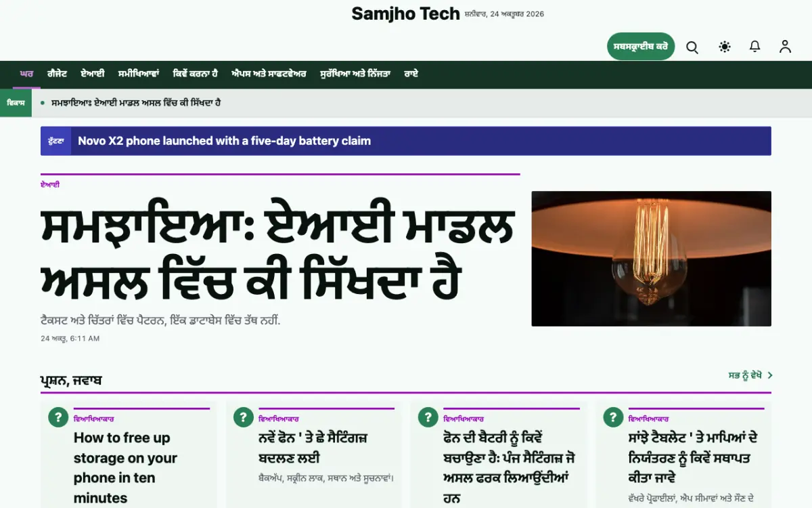Click the question mark icon beside How to free up storage
The width and height of the screenshot is (812, 508).
click(x=58, y=417)
